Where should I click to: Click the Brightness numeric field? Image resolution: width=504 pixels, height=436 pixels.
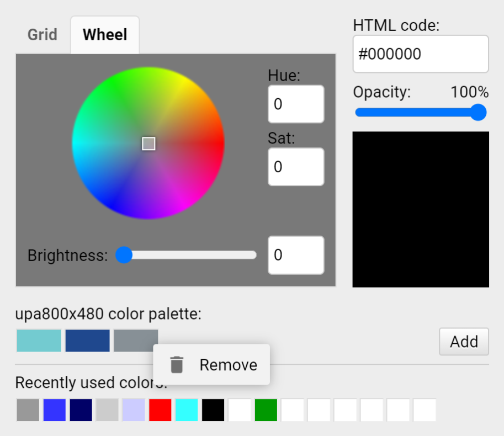[x=296, y=255]
